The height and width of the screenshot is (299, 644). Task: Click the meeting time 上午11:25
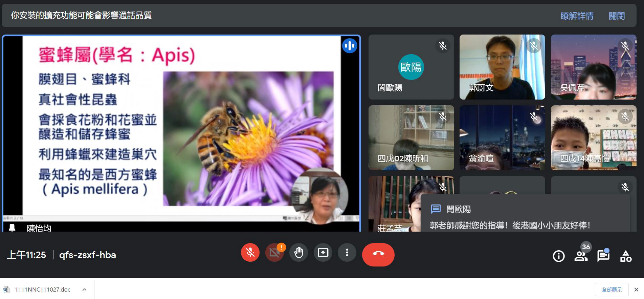pyautogui.click(x=26, y=255)
